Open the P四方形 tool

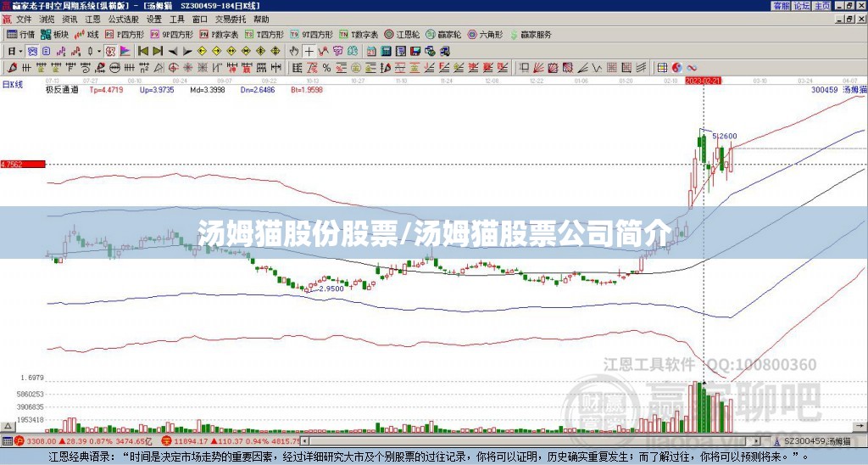(125, 34)
